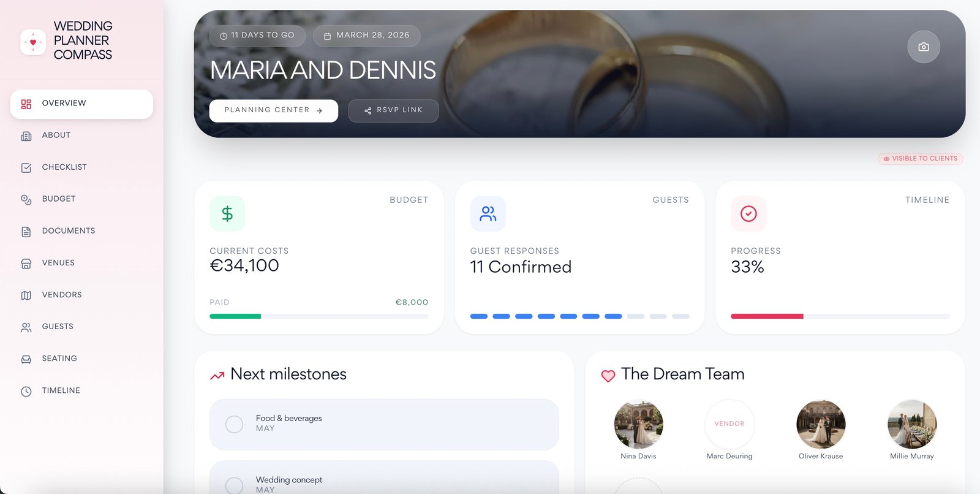Click the Guests people icon in sidebar

[x=26, y=327]
